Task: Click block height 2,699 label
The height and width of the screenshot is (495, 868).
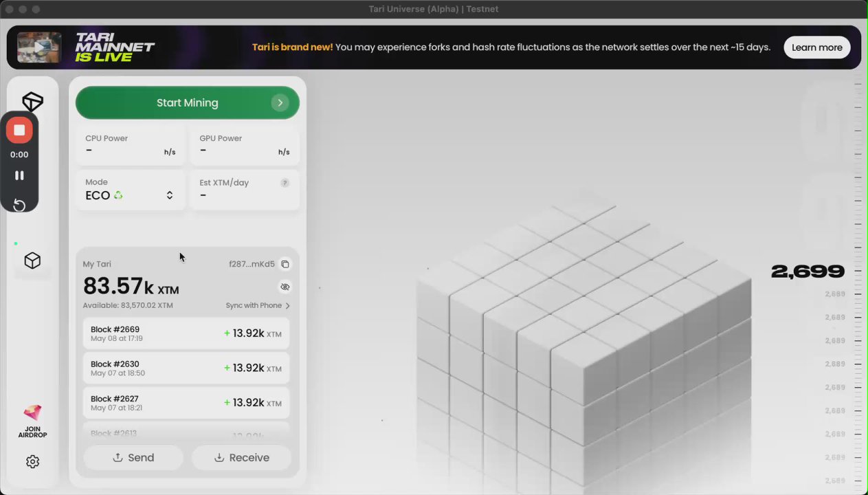Action: [808, 272]
